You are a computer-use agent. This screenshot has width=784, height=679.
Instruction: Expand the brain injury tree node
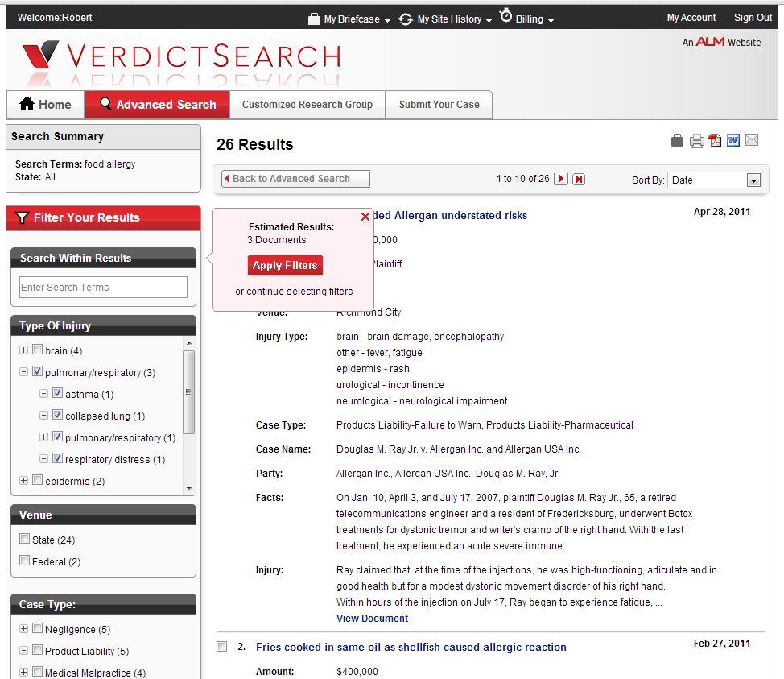(23, 350)
